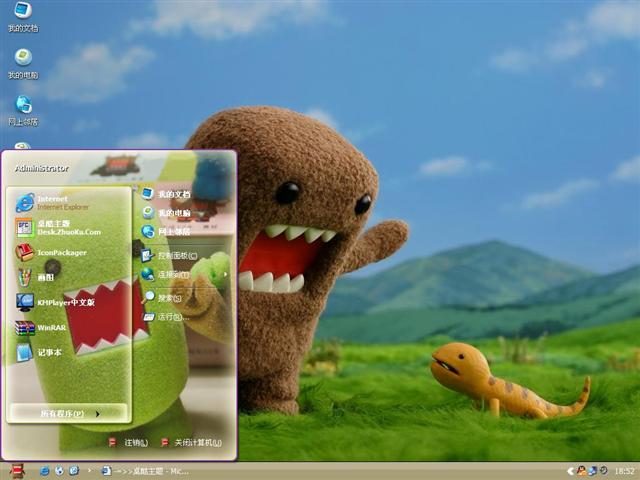Viewport: 640px width, 480px height.
Task: Click the third quick launch icon
Action: [x=74, y=471]
